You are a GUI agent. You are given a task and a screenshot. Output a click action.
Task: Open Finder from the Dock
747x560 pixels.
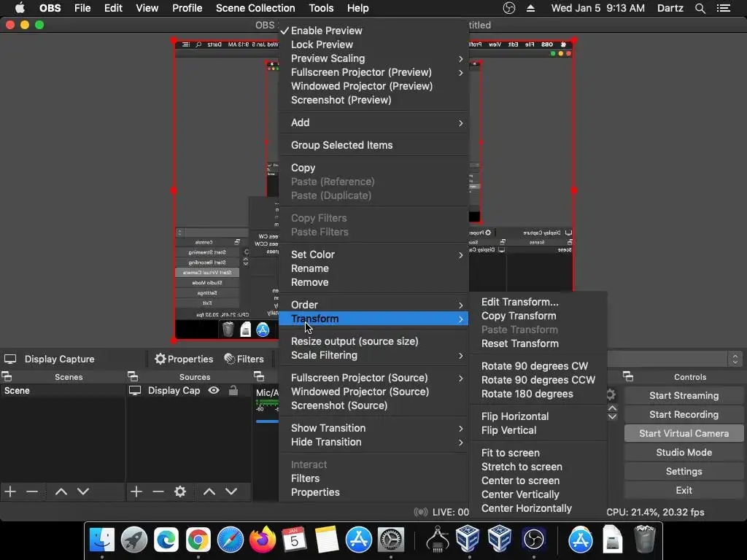tap(102, 540)
